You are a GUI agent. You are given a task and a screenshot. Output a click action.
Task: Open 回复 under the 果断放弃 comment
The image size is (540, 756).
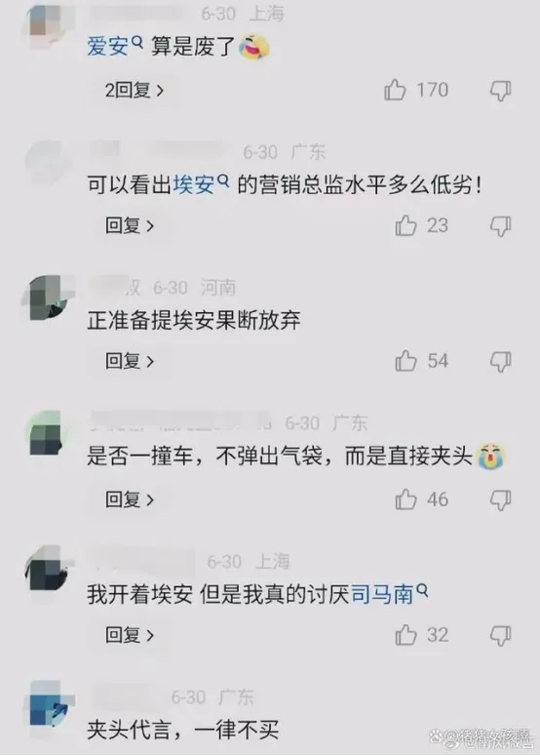(130, 361)
